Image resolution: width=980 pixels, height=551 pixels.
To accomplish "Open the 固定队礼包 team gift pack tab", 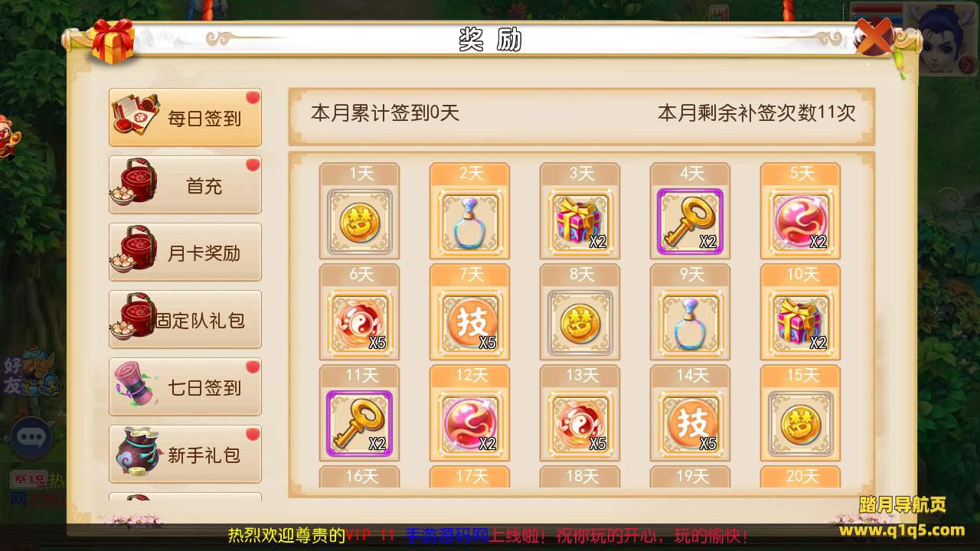I will [185, 319].
